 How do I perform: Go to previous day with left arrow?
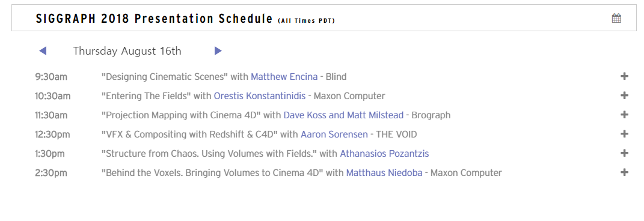(x=43, y=51)
